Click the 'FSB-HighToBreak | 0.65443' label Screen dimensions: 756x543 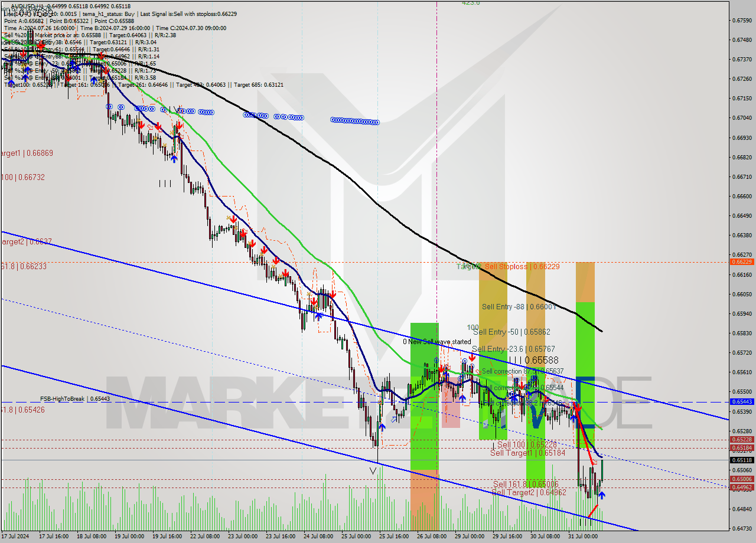click(x=75, y=399)
